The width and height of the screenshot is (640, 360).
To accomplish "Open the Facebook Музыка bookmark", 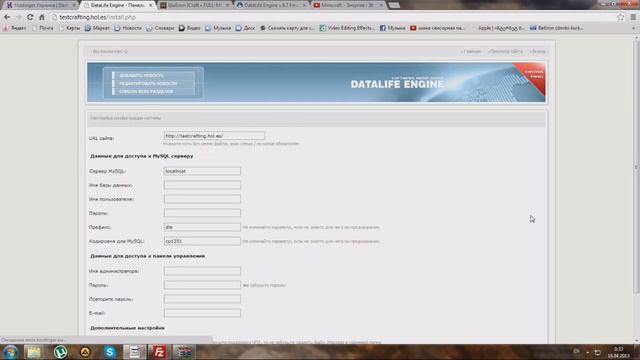I will click(393, 28).
